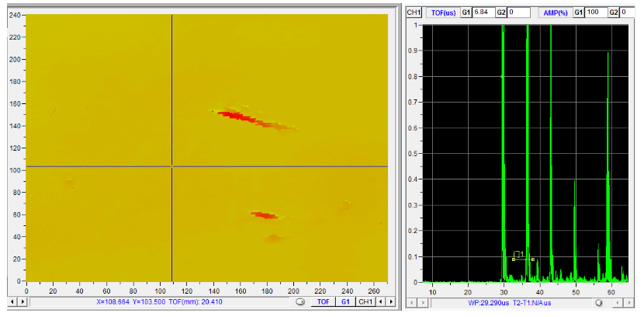Click the left arrow before the WP:29.290us readout
The height and width of the screenshot is (317, 644).
click(x=411, y=302)
